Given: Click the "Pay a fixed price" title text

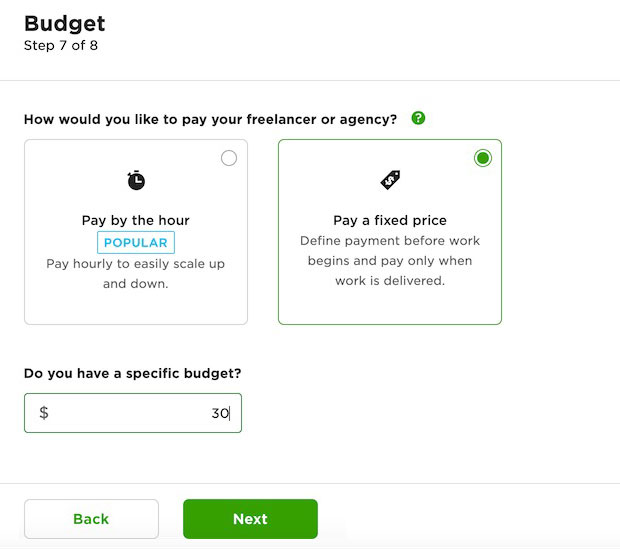Looking at the screenshot, I should coord(390,220).
